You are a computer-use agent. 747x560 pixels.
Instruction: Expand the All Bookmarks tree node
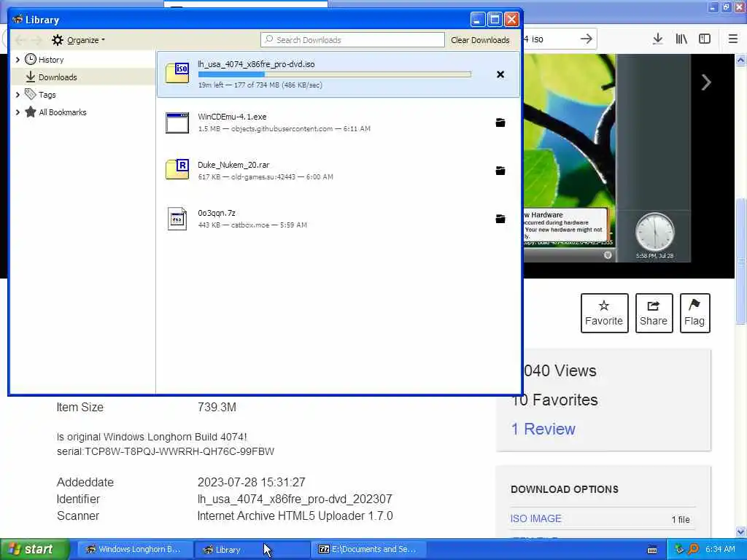click(x=18, y=112)
